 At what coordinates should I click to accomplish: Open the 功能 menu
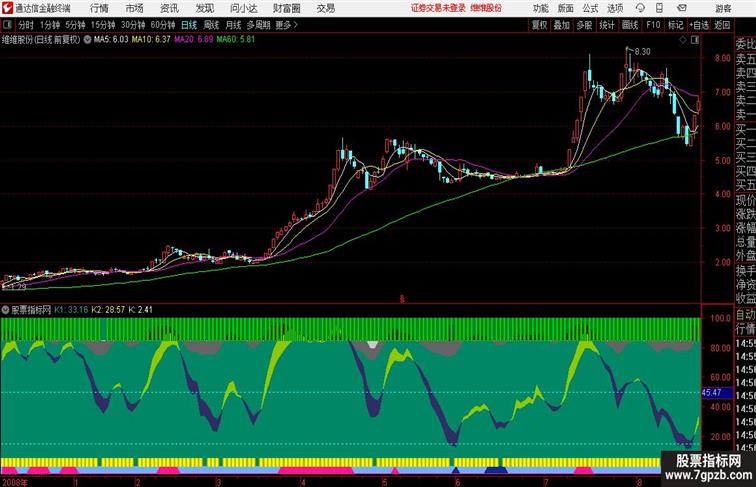point(540,8)
